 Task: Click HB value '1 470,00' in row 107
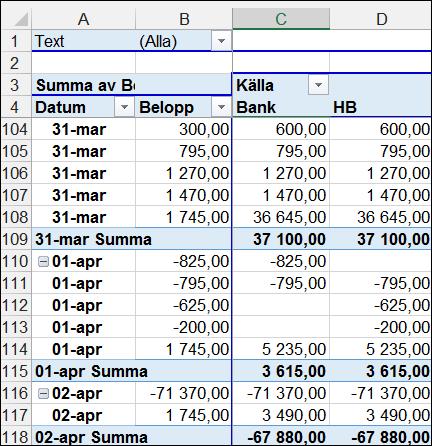click(380, 195)
